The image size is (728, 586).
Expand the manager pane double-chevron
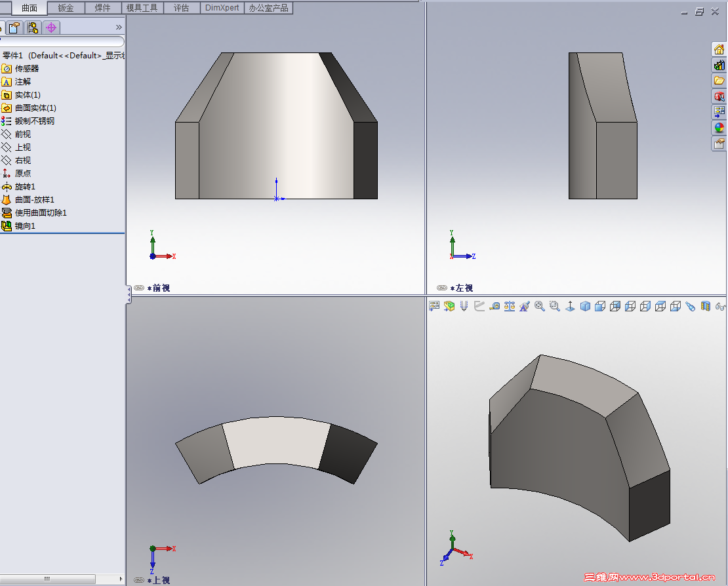pyautogui.click(x=119, y=28)
